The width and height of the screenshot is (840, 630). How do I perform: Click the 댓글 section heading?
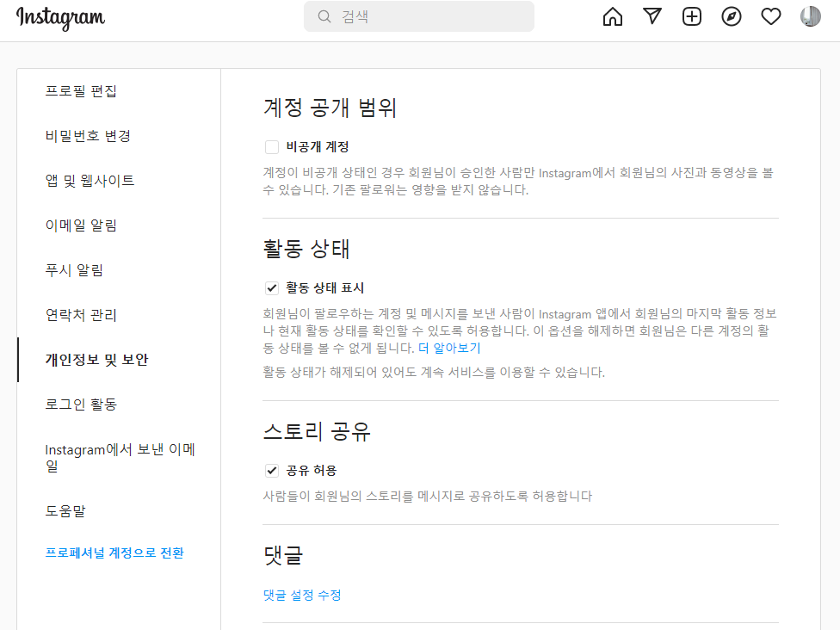283,555
